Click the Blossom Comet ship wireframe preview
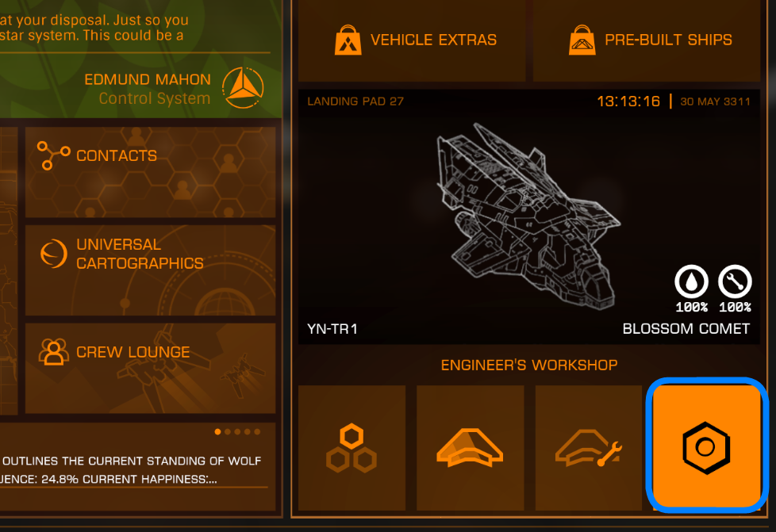The image size is (776, 532). [528, 216]
